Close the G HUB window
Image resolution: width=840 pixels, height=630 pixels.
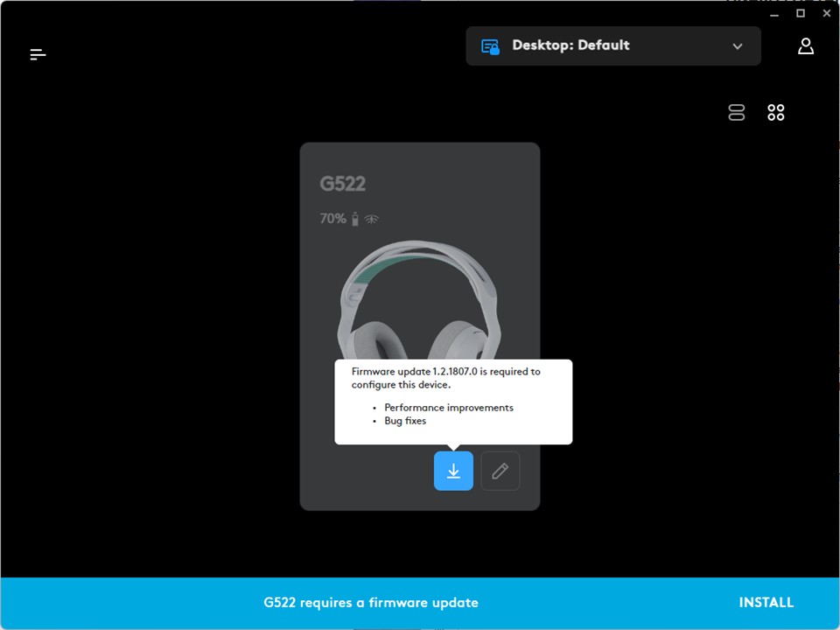click(827, 13)
